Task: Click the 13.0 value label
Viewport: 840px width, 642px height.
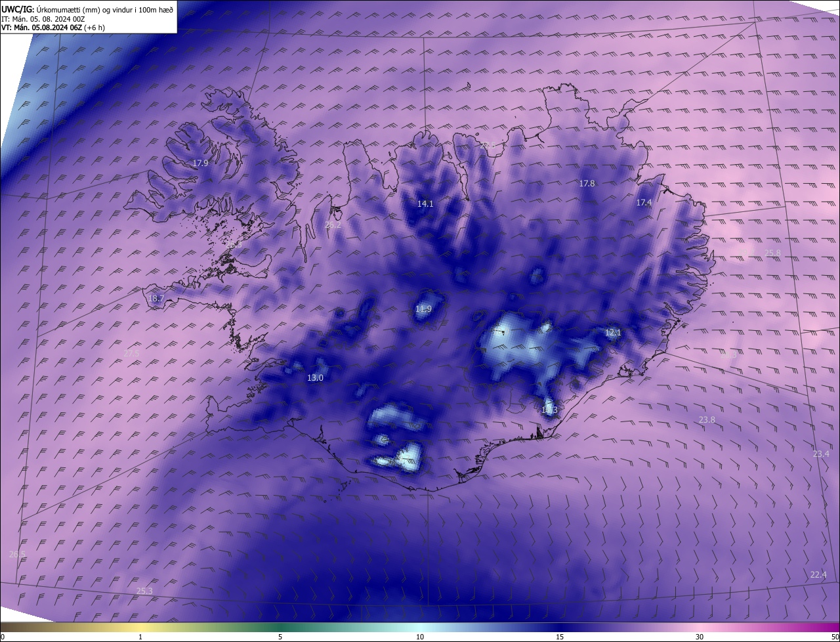Action: 315,378
